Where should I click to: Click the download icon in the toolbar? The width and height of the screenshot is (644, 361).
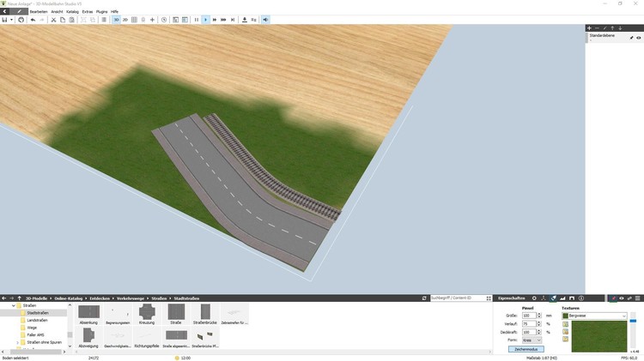(245, 20)
